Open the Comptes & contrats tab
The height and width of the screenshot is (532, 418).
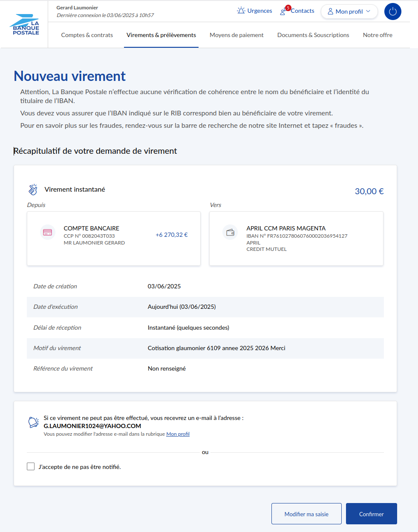point(87,35)
